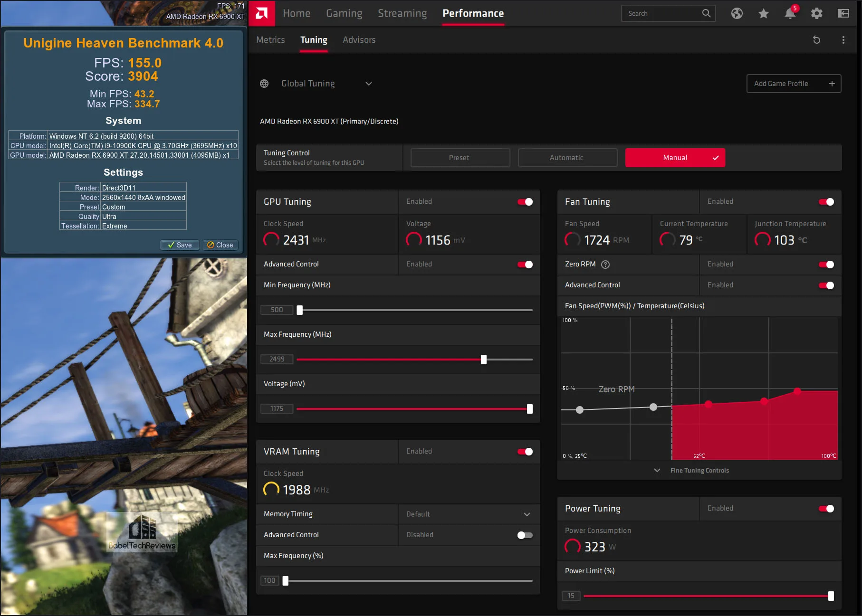
Task: Select Manual tuning control
Action: [675, 158]
